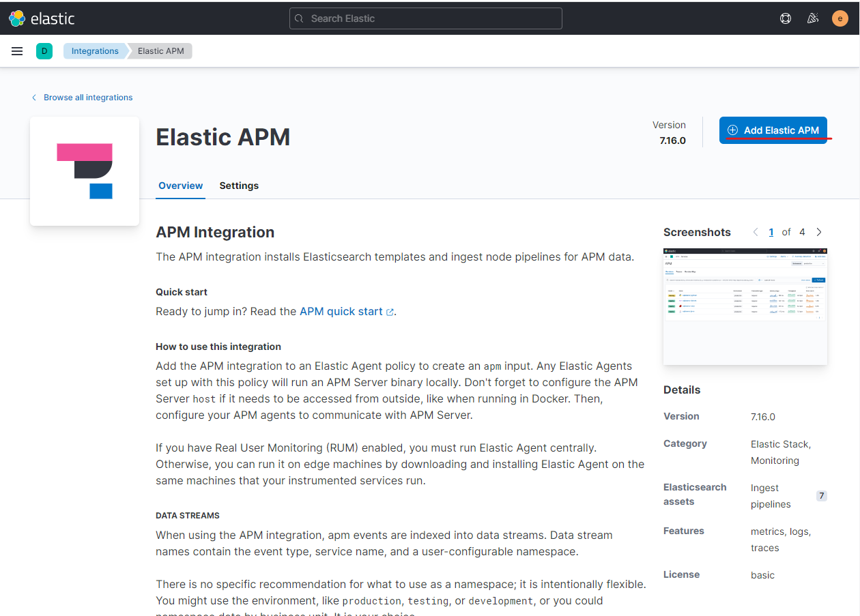860x616 pixels.
Task: Click the Elastic APM breadcrumb
Action: click(x=161, y=51)
